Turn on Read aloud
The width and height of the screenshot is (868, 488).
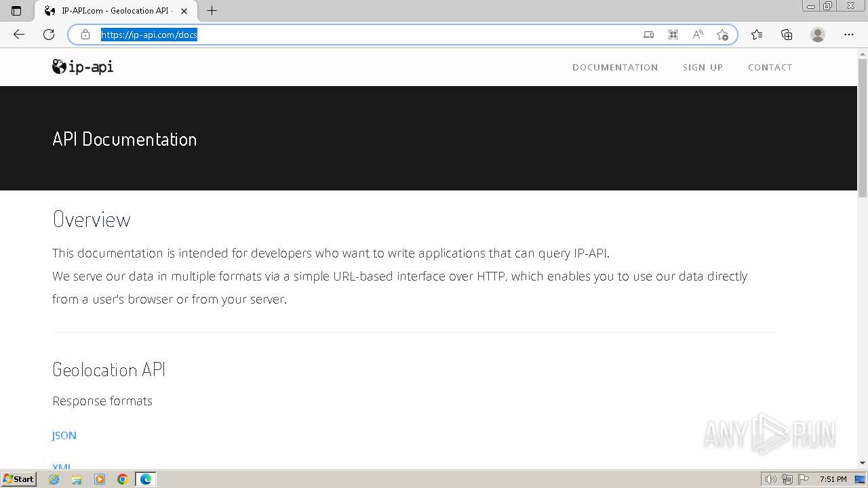[698, 35]
